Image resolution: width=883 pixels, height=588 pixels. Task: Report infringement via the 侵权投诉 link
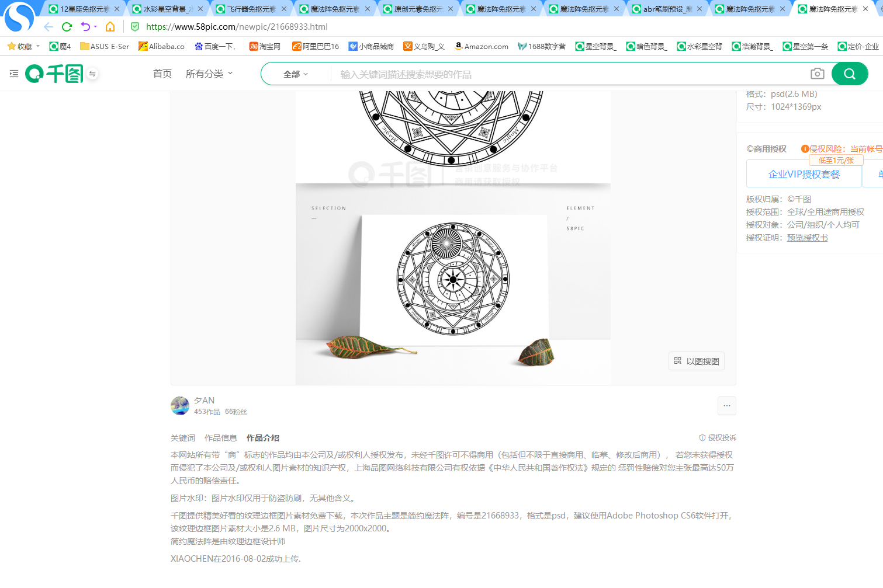pyautogui.click(x=718, y=437)
